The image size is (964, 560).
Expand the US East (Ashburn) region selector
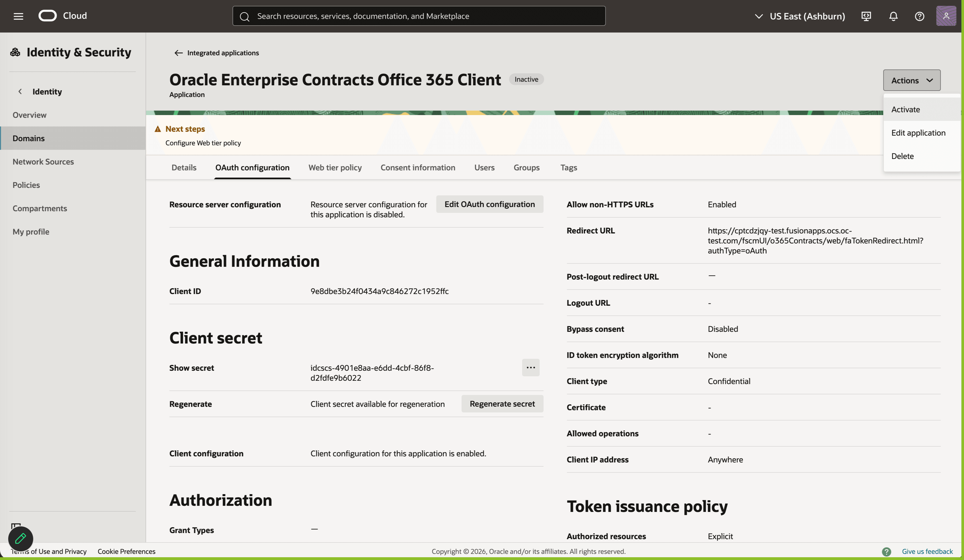point(799,16)
